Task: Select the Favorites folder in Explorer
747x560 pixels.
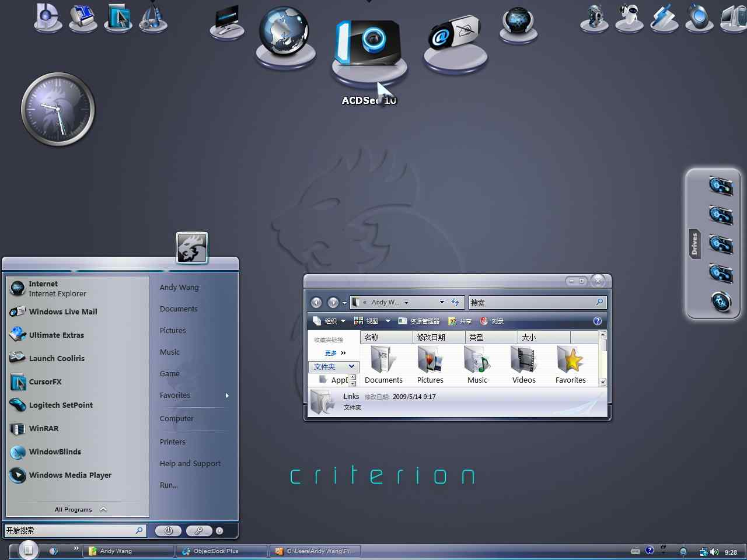Action: click(570, 365)
